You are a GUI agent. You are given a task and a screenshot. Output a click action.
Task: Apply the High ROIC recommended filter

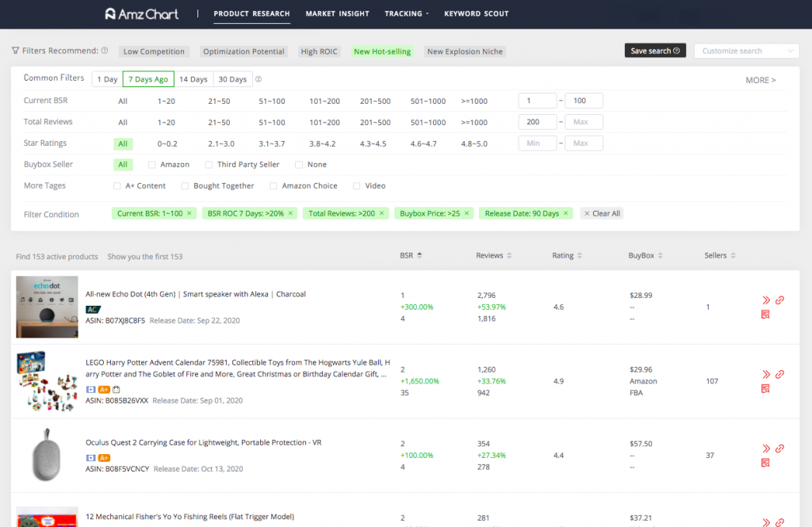pos(319,52)
